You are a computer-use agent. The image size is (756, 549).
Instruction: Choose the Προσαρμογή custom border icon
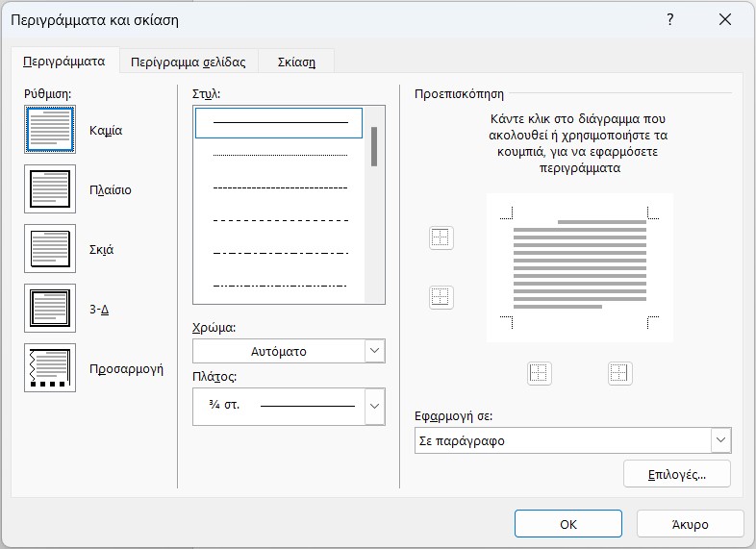50,368
